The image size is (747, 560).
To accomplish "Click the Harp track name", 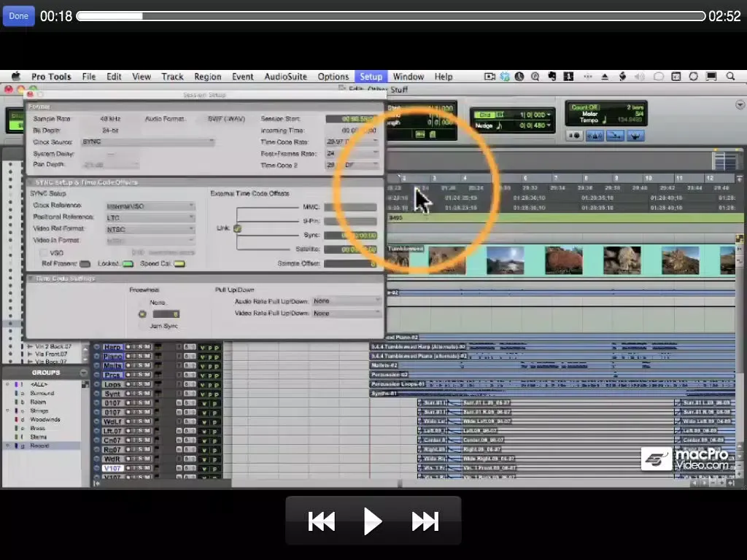I will [112, 347].
